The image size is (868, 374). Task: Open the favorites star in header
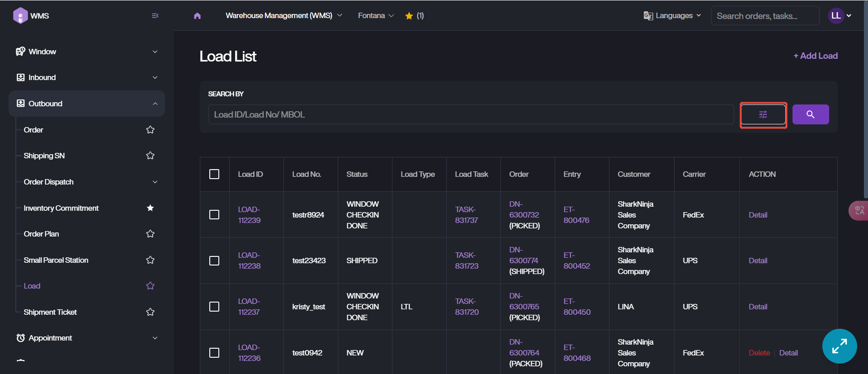(409, 16)
